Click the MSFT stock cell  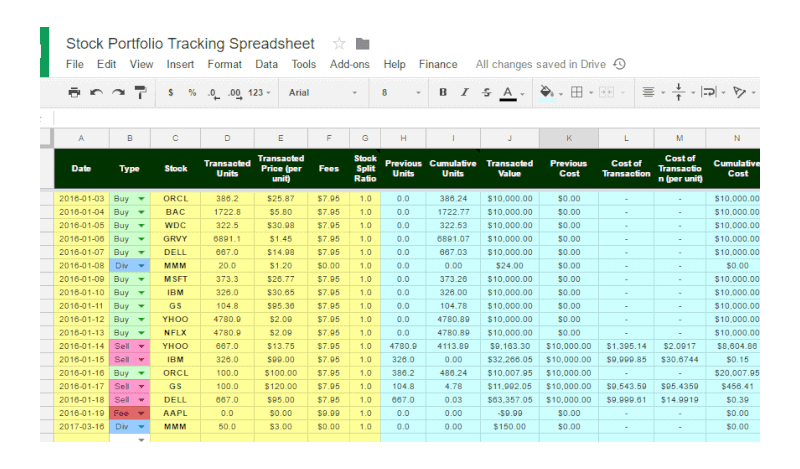176,279
